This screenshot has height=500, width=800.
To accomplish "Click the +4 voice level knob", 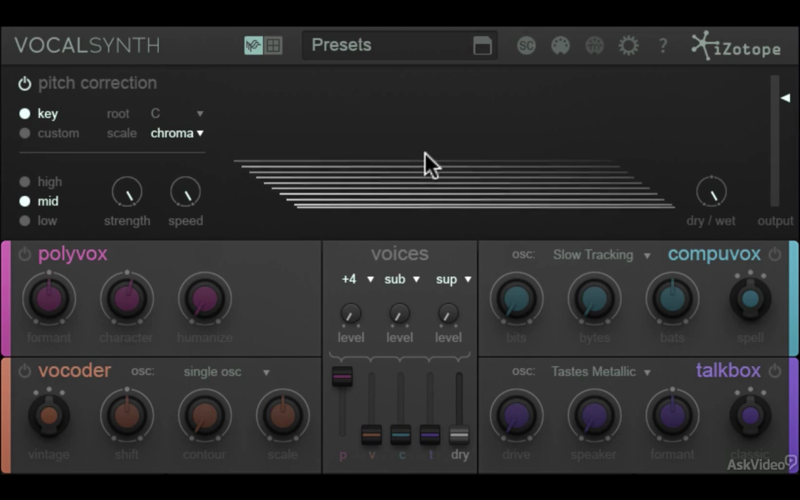I will coord(351,314).
